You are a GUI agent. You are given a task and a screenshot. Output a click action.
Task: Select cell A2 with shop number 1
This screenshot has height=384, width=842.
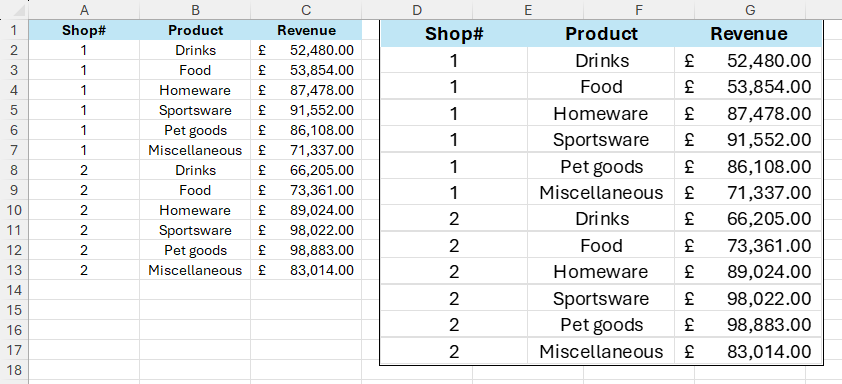point(84,50)
